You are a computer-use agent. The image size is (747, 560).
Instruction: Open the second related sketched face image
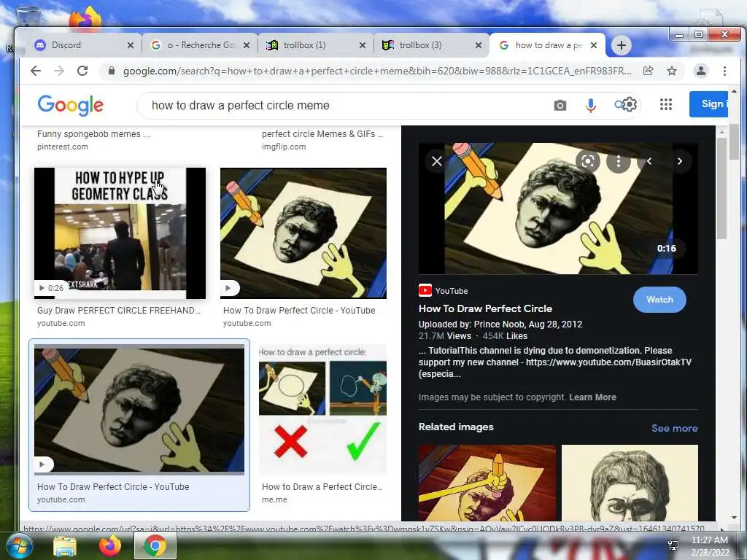point(630,483)
